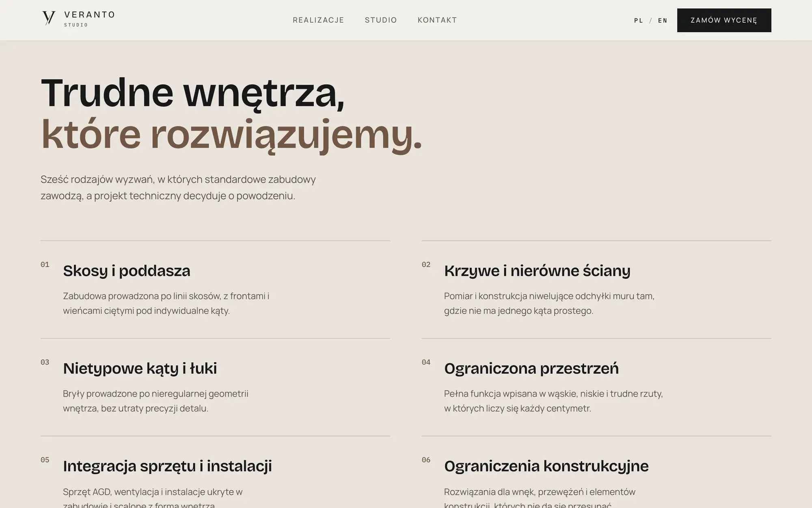Click the Sprzęt AGD, wentylacja description
Screen dimensions: 812x508
(153, 497)
